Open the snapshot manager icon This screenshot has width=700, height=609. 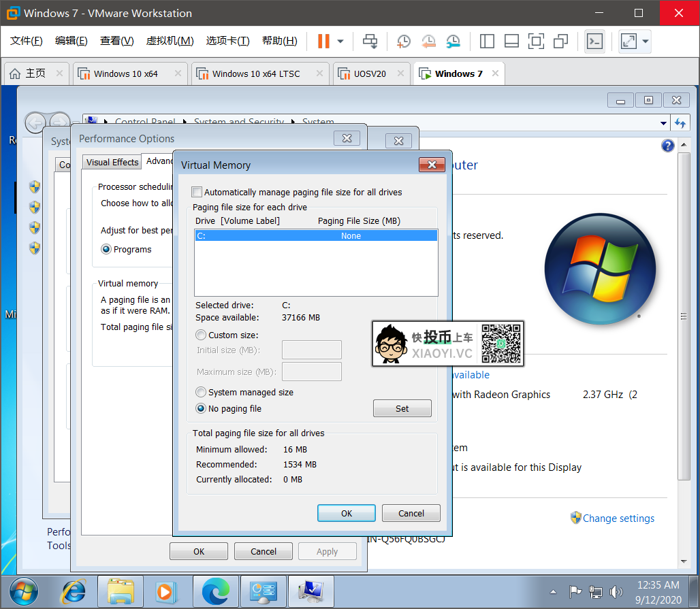click(x=453, y=41)
